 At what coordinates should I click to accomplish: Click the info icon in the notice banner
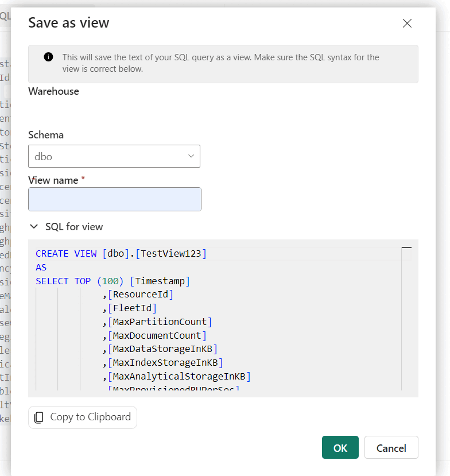(48, 57)
